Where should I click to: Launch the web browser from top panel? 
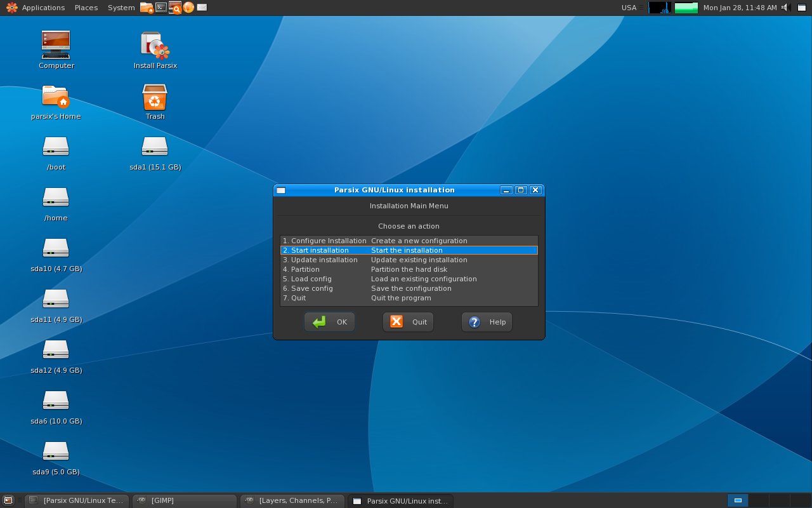188,8
